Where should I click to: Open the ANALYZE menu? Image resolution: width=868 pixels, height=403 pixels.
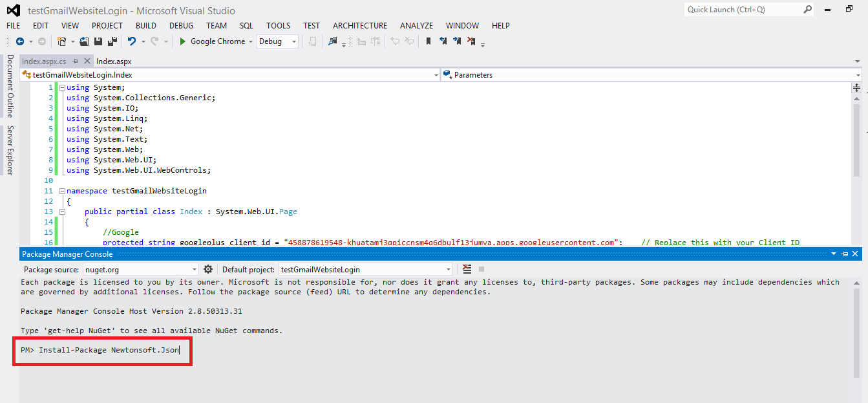416,26
